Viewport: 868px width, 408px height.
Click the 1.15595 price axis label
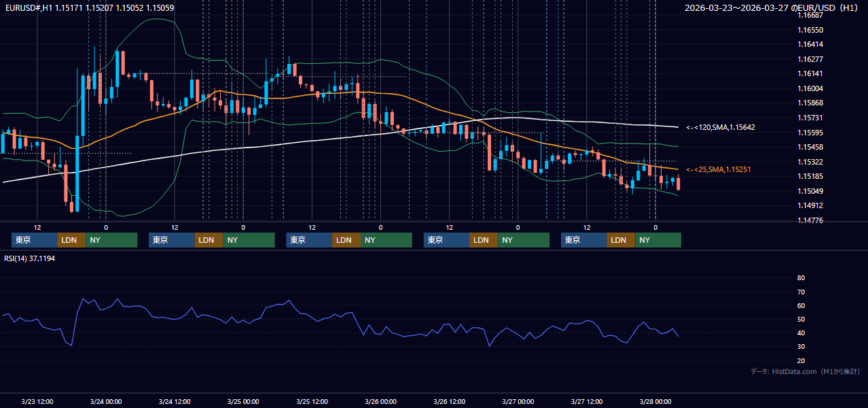(810, 133)
